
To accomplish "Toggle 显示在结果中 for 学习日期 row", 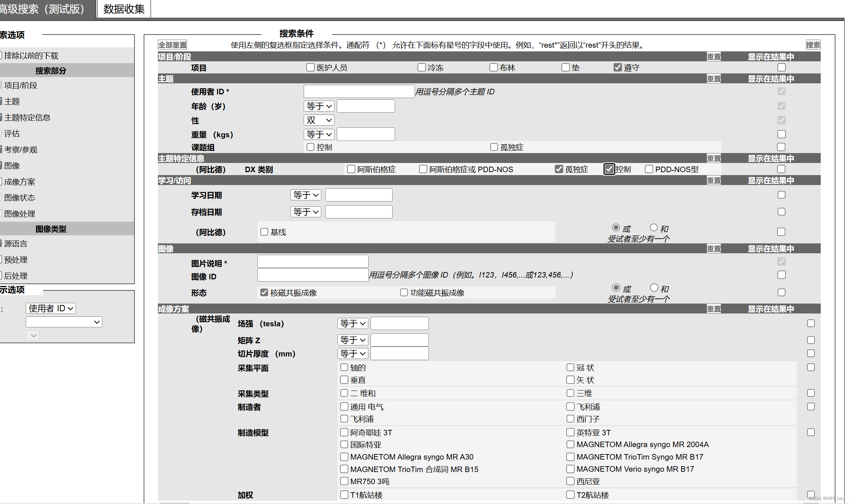I will click(781, 195).
